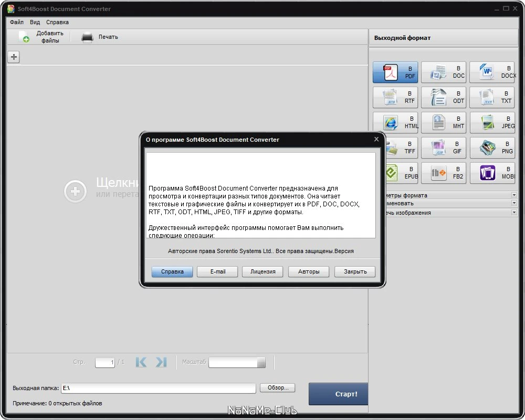Pick the DOCX output format
The image size is (525, 420).
tap(492, 72)
